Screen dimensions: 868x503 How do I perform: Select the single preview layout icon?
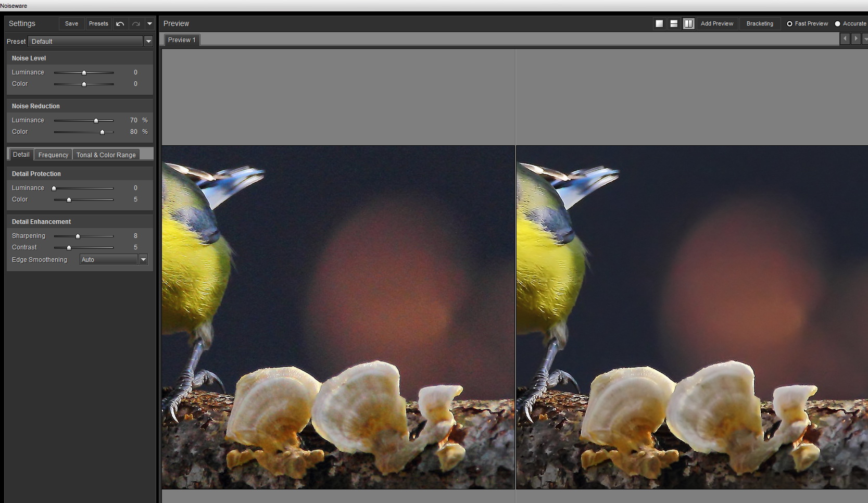pos(659,23)
